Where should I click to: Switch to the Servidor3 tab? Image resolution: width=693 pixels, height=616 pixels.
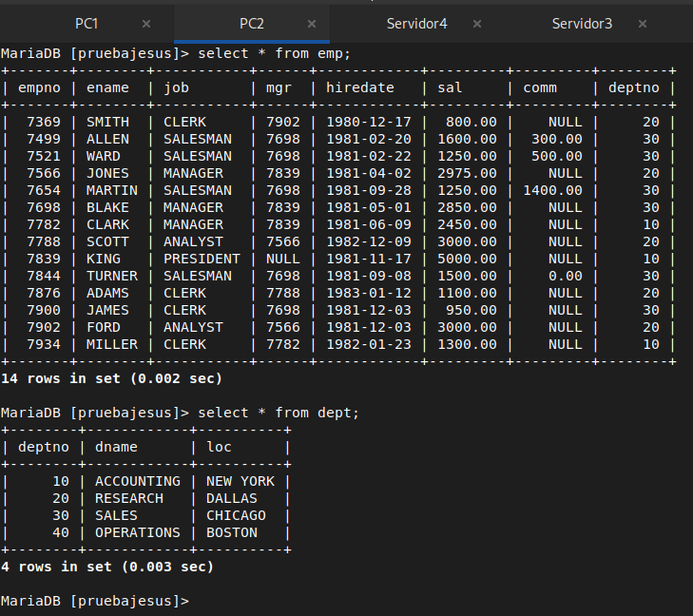click(x=582, y=24)
